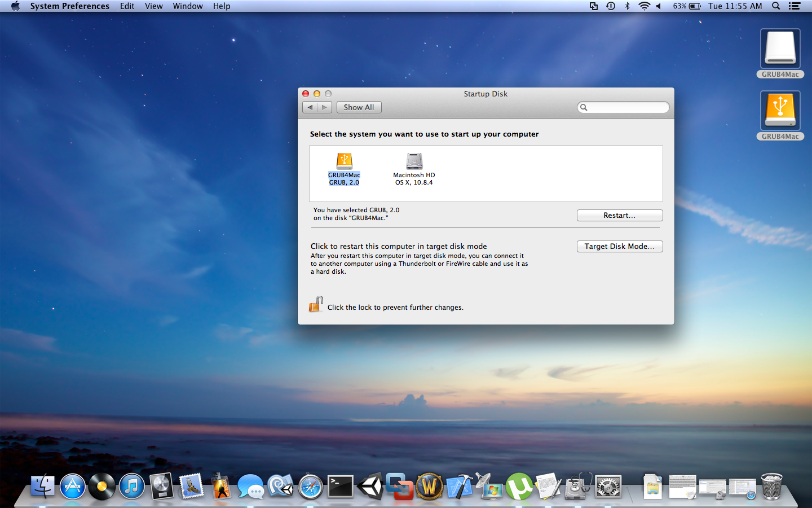Open Disk Utility from the Dock
Image resolution: width=812 pixels, height=508 pixels.
[x=579, y=486]
